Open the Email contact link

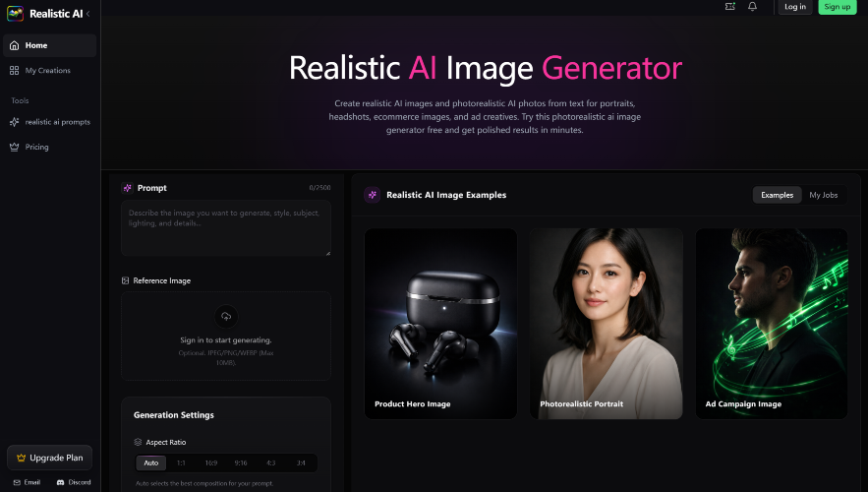pyautogui.click(x=27, y=482)
